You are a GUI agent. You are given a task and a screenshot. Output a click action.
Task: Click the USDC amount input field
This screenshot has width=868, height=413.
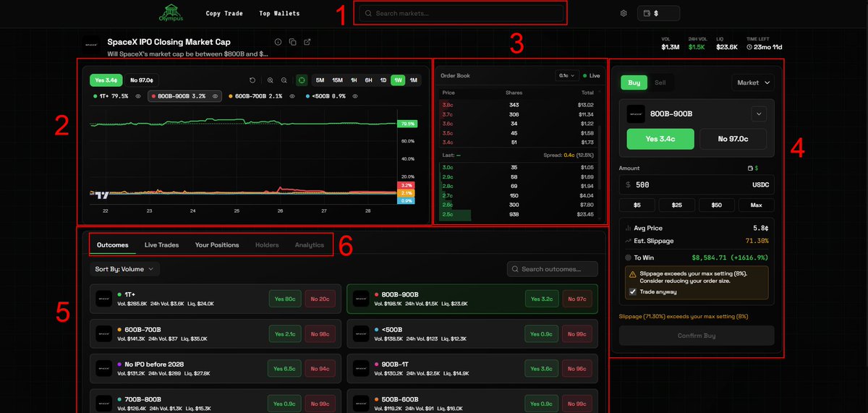(x=697, y=184)
